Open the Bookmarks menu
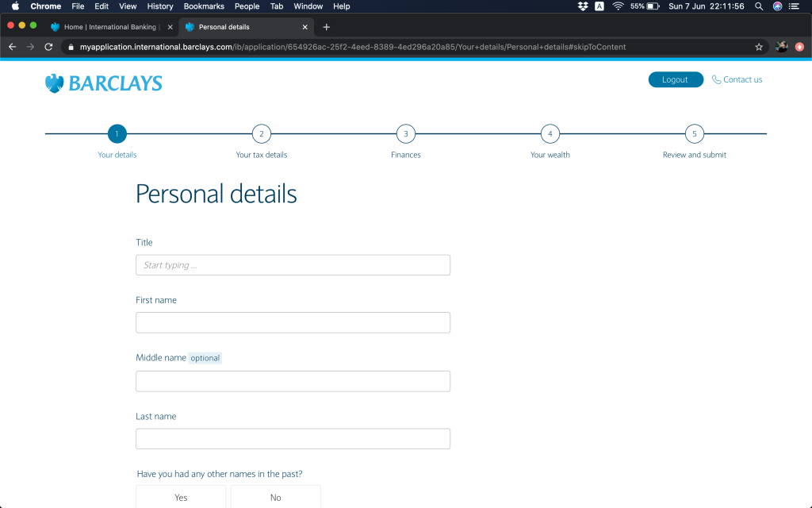Screen dimensions: 812x508 204,6
